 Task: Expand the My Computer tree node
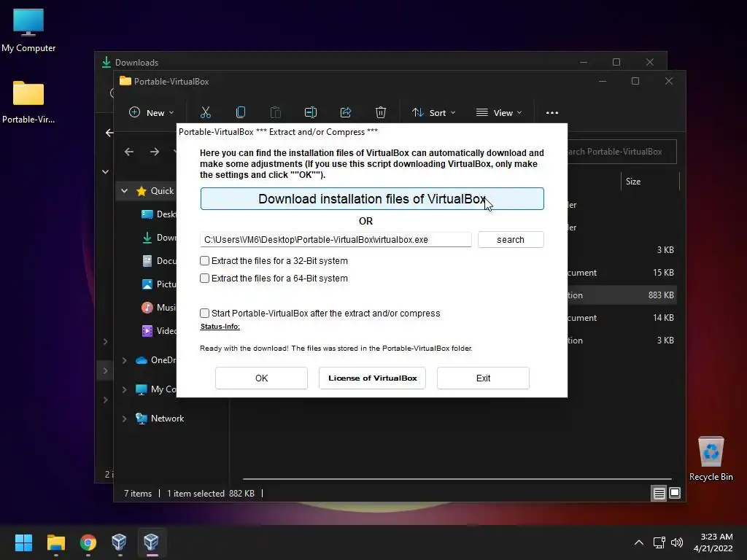[124, 389]
